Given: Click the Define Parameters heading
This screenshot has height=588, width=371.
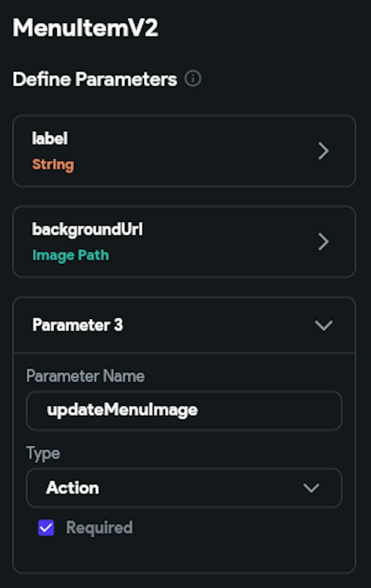Looking at the screenshot, I should (x=95, y=79).
